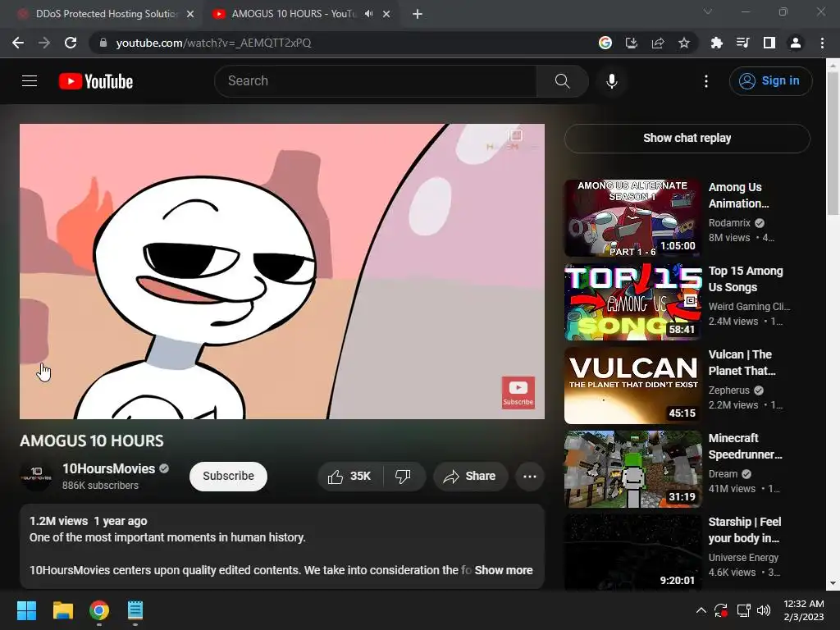Click Universe Energy channel name
Screen dimensions: 840x630
coord(743,558)
